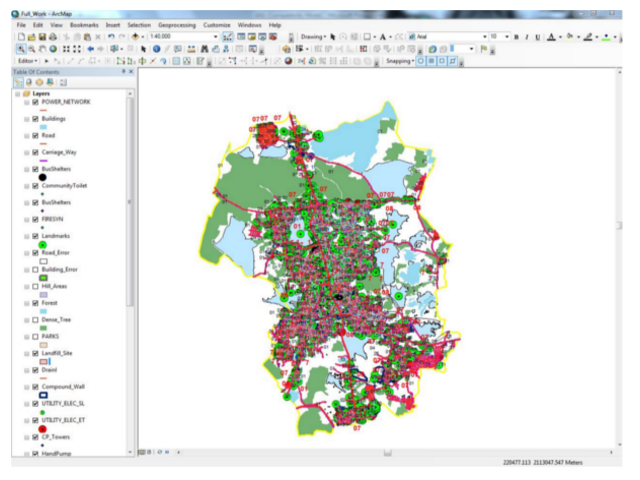Uncheck the CommunityToilet layer
The height and width of the screenshot is (480, 640).
pyautogui.click(x=36, y=186)
